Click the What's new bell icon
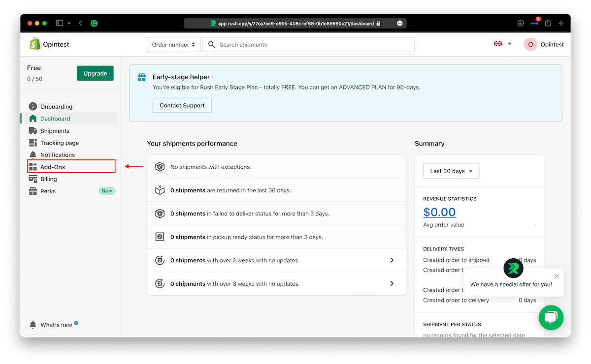This screenshot has width=591, height=364. point(33,325)
